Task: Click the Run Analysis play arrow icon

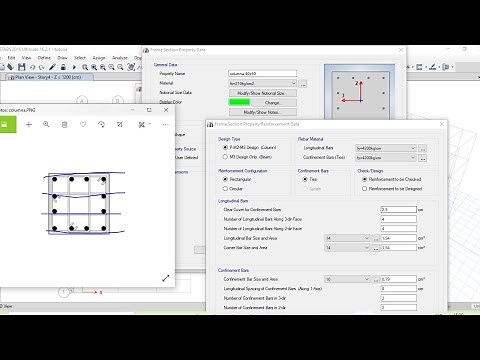Action: click(74, 67)
